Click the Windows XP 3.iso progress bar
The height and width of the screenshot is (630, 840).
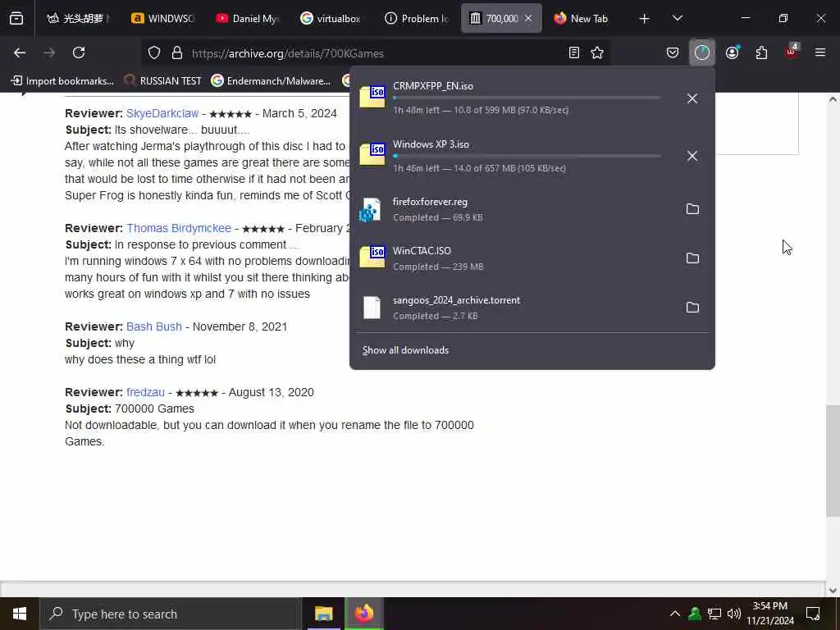coord(527,156)
